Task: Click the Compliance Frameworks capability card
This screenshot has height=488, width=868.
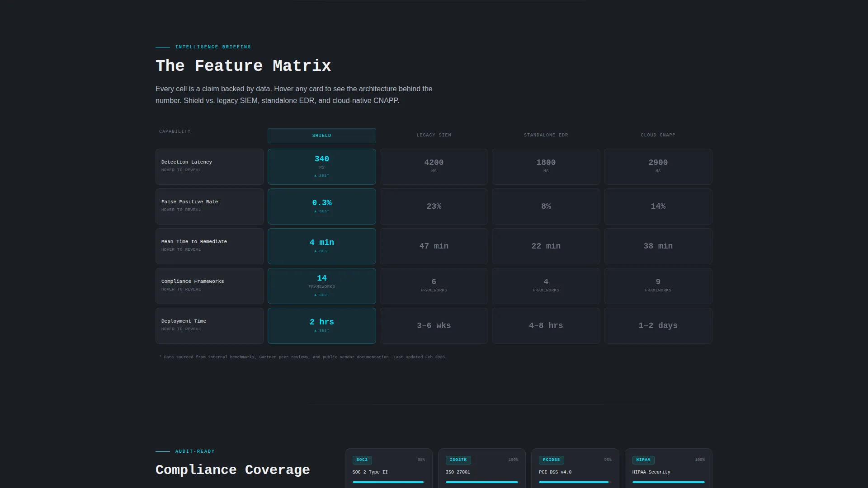Action: 210,286
